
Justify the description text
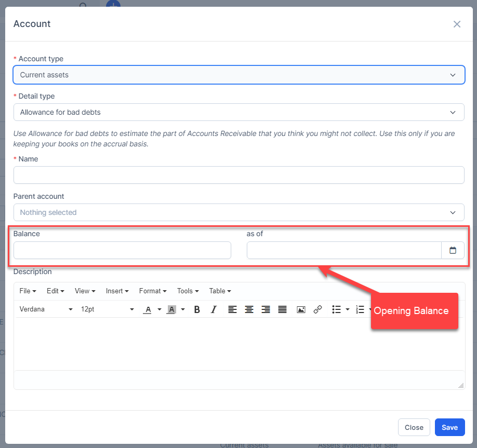[282, 309]
